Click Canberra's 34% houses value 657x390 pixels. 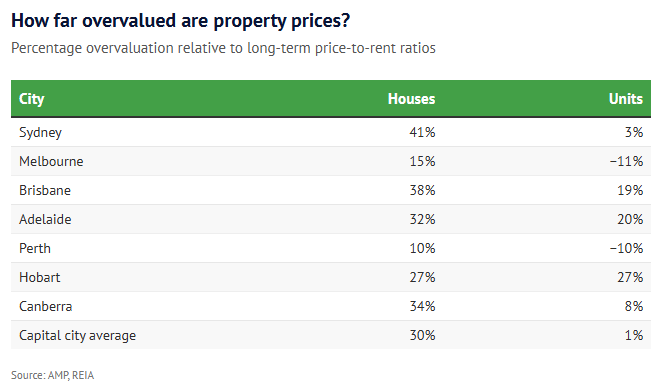pos(422,306)
